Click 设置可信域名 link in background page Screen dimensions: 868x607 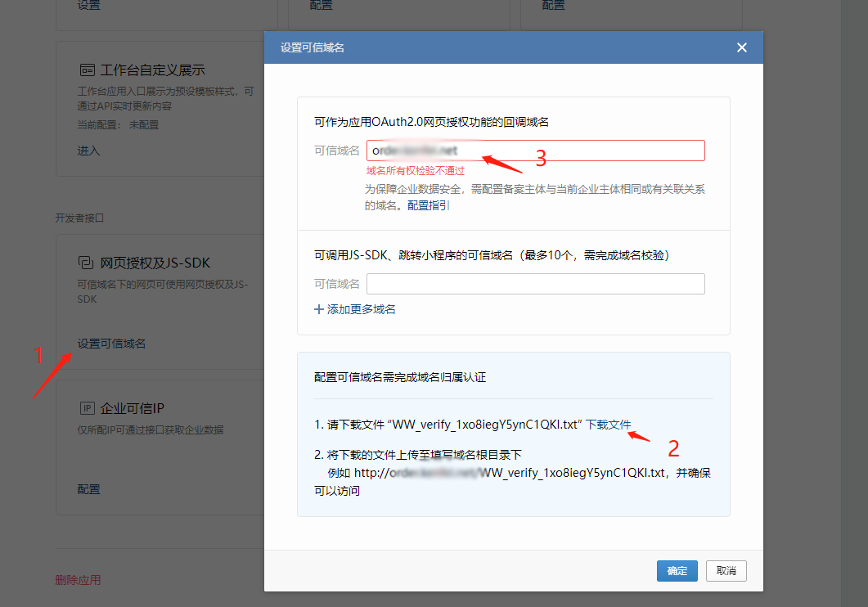[x=111, y=344]
